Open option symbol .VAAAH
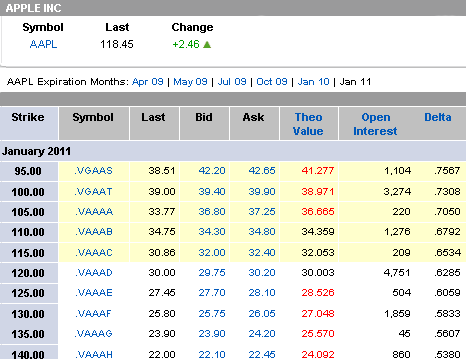This screenshot has width=466, height=364. [x=94, y=355]
